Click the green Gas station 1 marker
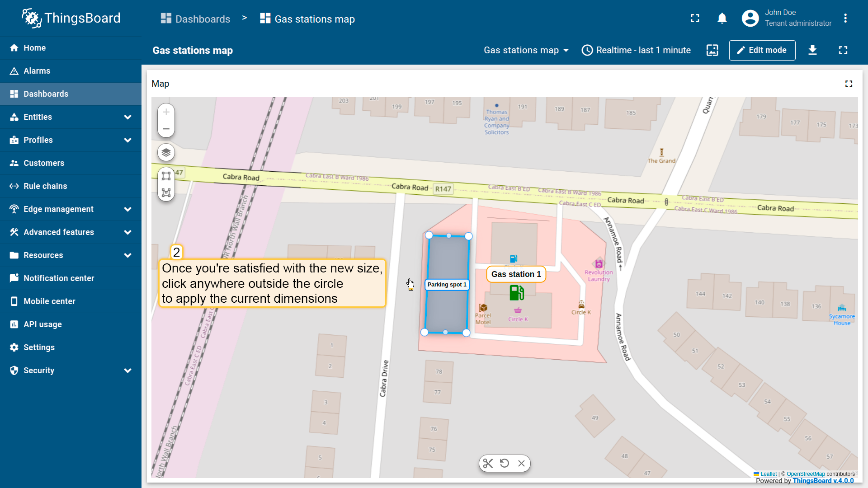The image size is (868, 488). (x=516, y=293)
